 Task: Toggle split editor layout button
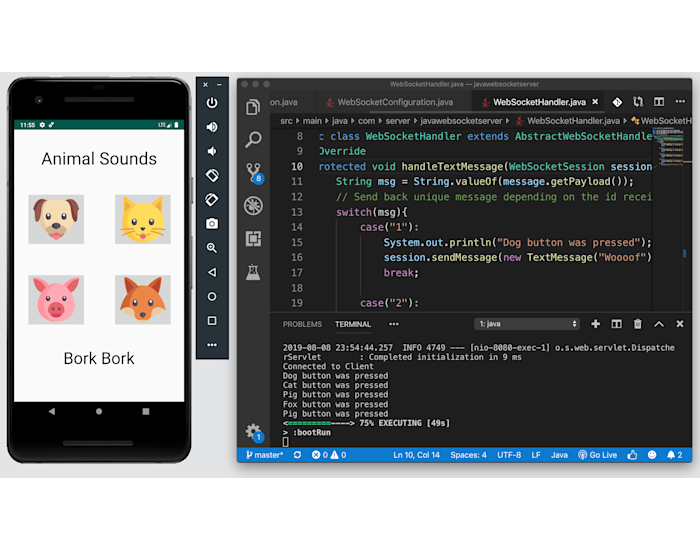659,102
